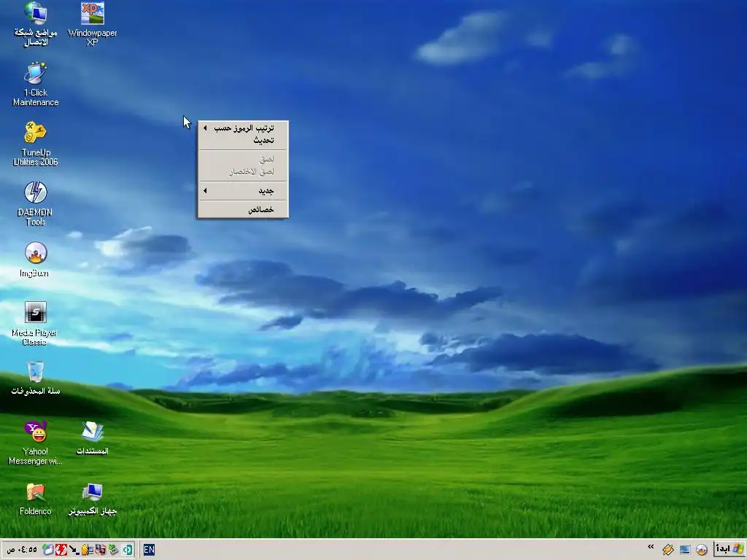Select the 1-Click Maintenance desktop icon

tap(36, 84)
